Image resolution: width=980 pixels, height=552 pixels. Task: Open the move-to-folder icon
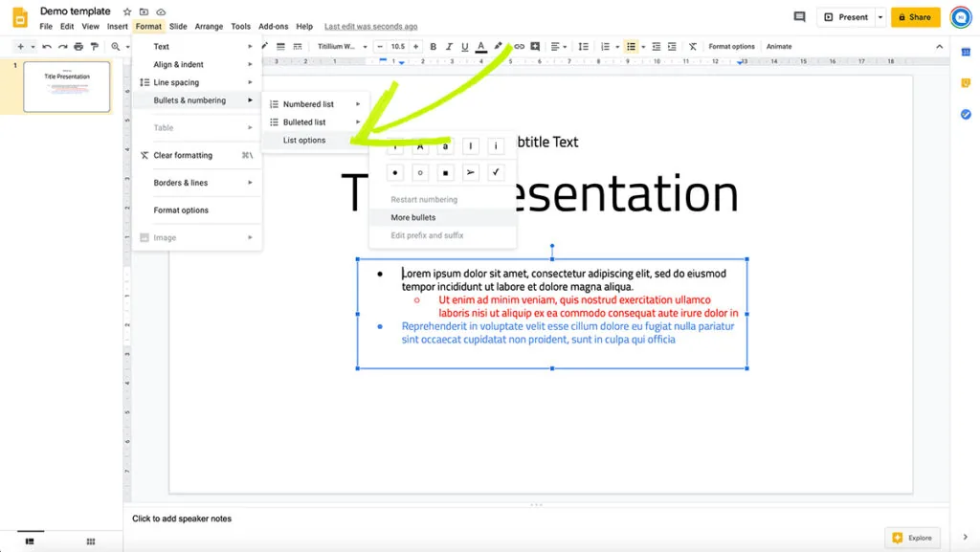pyautogui.click(x=144, y=11)
